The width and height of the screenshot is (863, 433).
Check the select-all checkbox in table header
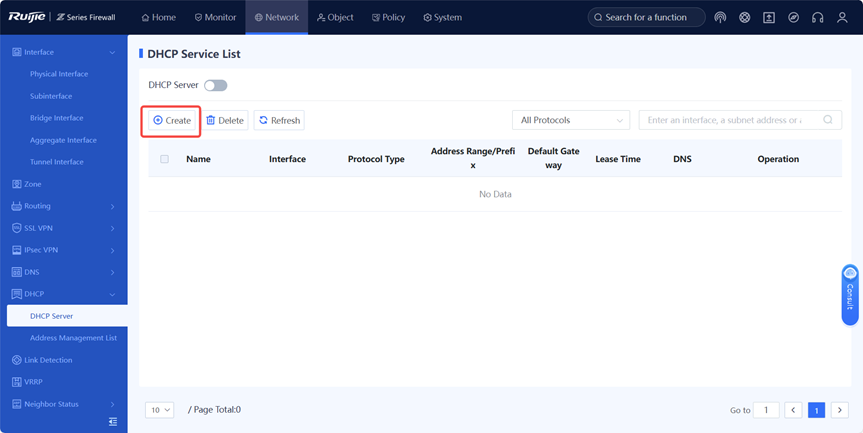(165, 159)
